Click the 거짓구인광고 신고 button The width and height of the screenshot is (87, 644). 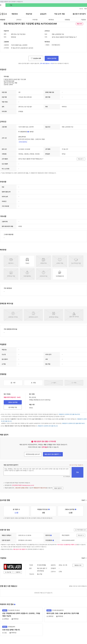[80, 530]
